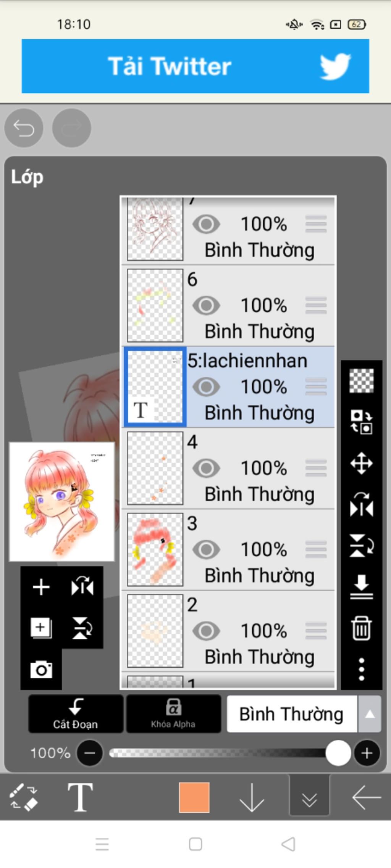Open the orange current color swatch
The height and width of the screenshot is (868, 391).
194,797
